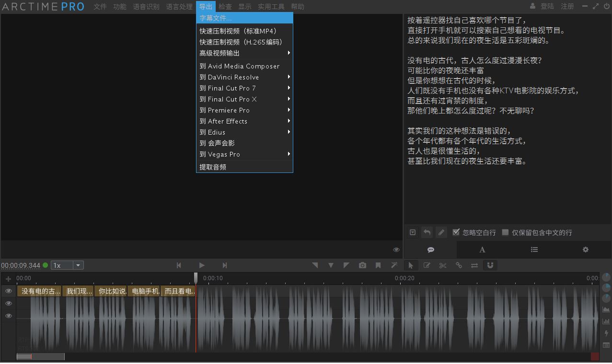
Task: Expand the 高级视频输出 submenu
Action: point(244,53)
